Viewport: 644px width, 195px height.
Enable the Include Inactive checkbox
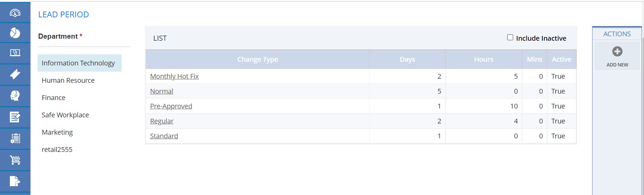pos(510,37)
